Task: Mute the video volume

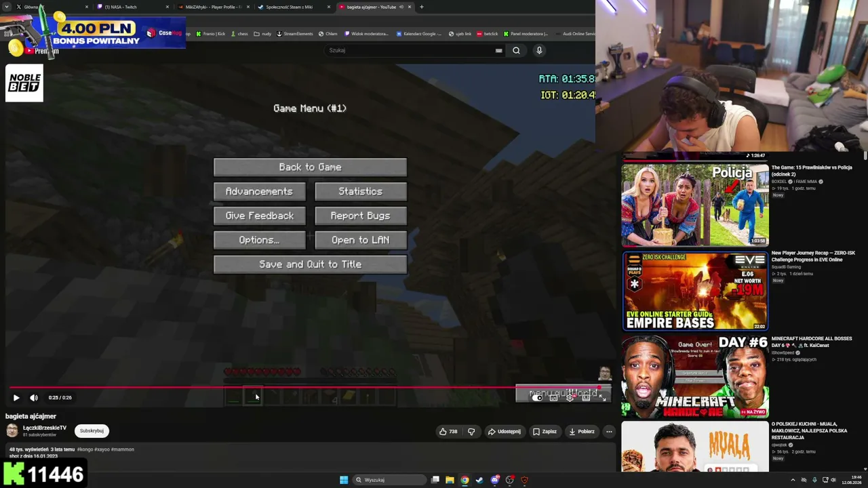Action: (x=34, y=398)
